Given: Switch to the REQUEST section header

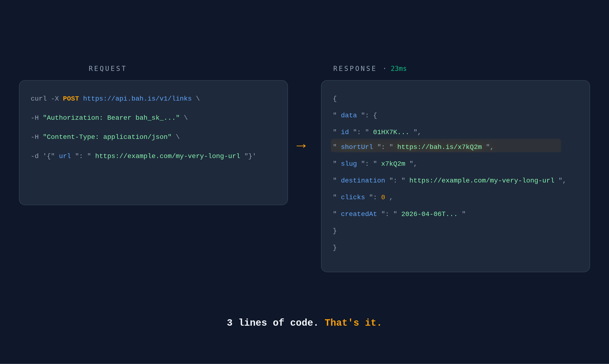Looking at the screenshot, I should pos(107,68).
